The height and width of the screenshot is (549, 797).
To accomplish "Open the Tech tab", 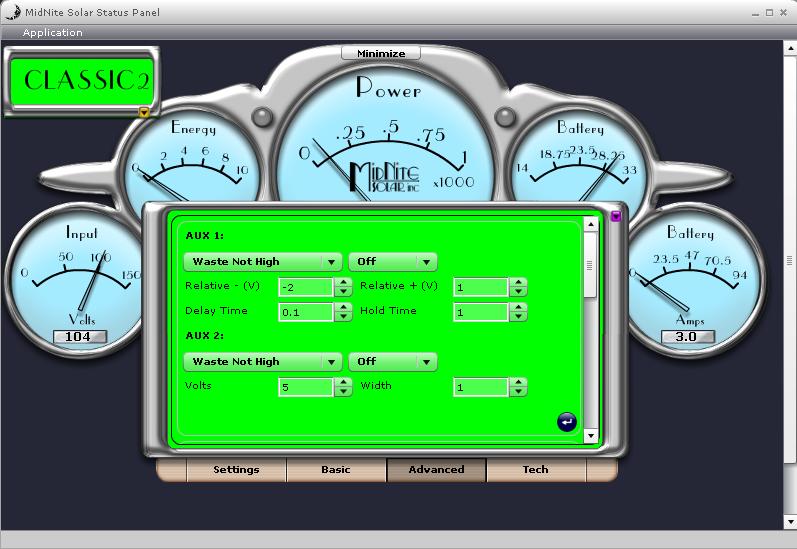I will click(536, 470).
